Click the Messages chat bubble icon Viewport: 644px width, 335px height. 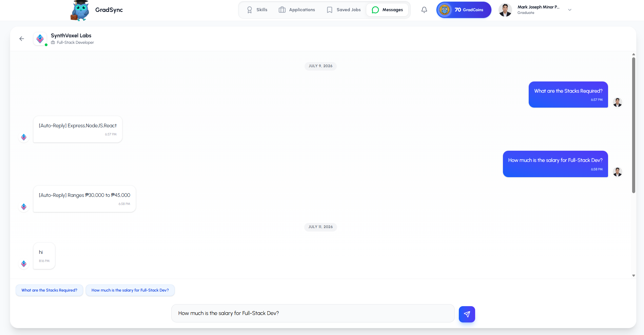click(375, 10)
